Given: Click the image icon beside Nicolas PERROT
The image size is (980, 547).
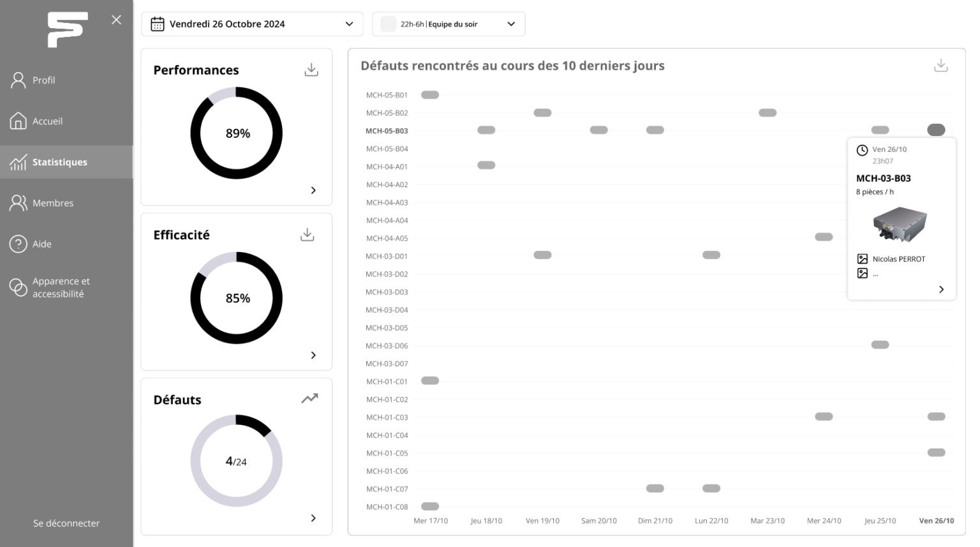Looking at the screenshot, I should (x=862, y=259).
